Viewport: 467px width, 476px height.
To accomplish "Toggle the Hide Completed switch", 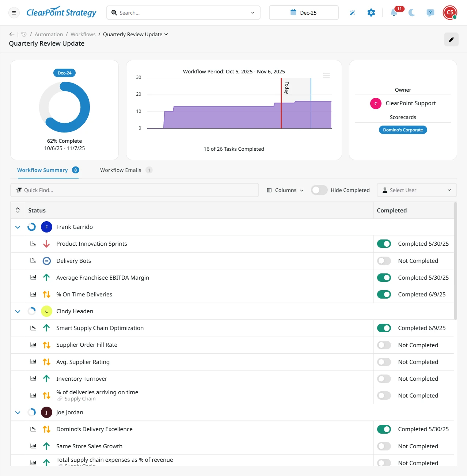I will coord(319,190).
